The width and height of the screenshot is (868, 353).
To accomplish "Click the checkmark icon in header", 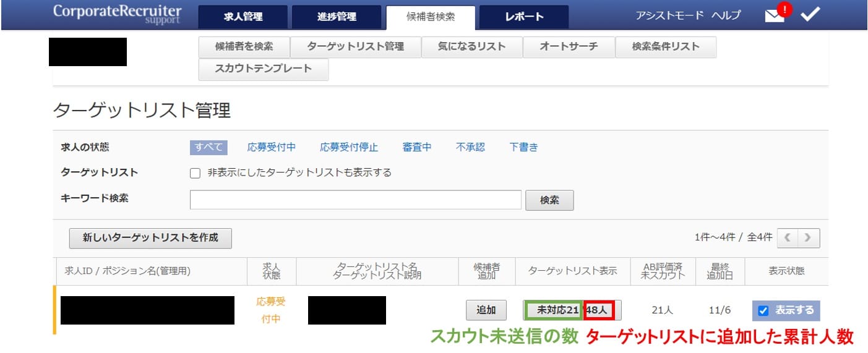I will tap(810, 15).
